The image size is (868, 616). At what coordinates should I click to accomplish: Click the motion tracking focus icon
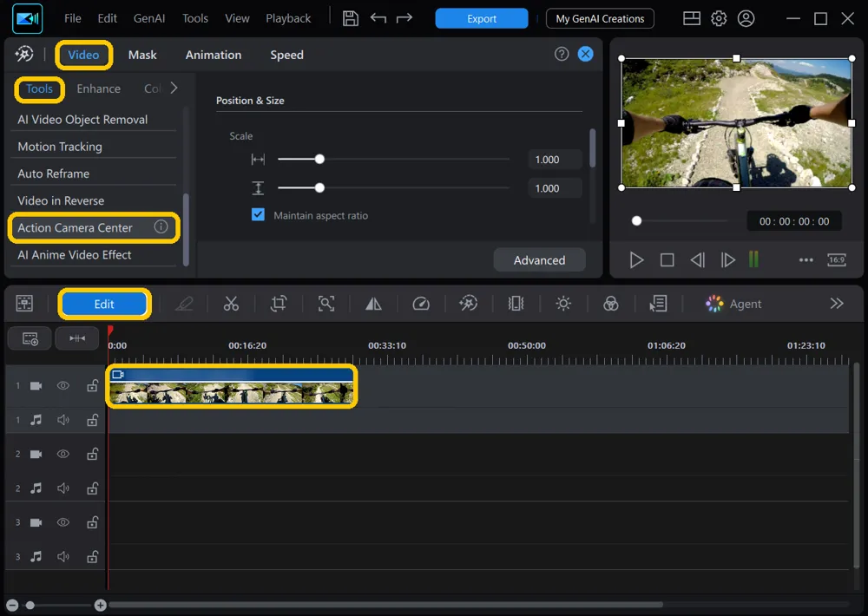pyautogui.click(x=326, y=304)
